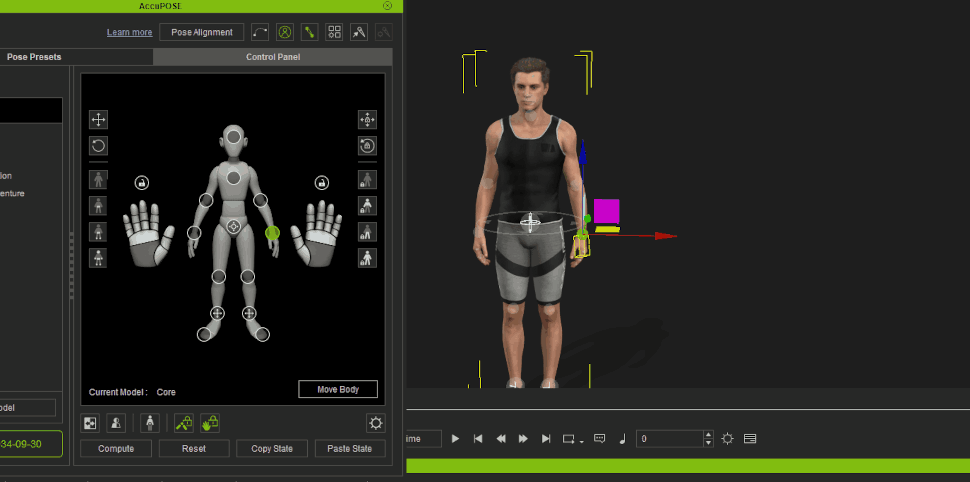Jump to the timeline start frame
Viewport: 970px width, 482px height.
pyautogui.click(x=478, y=439)
